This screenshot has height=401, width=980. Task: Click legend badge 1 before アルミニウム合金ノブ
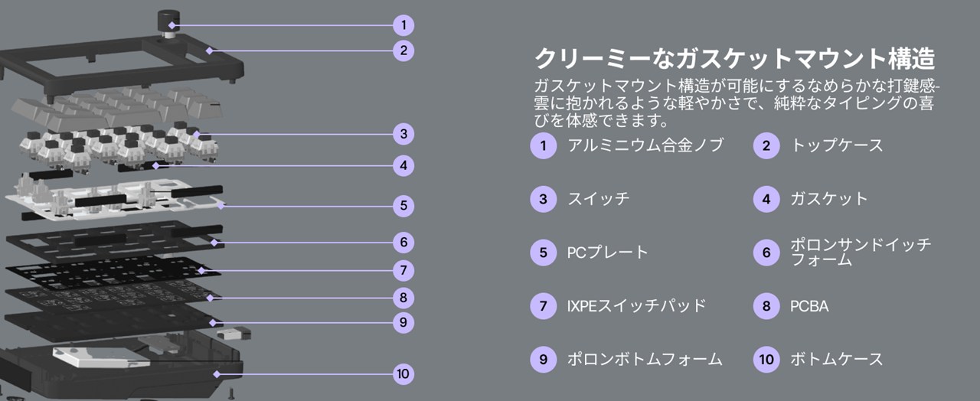click(x=543, y=145)
